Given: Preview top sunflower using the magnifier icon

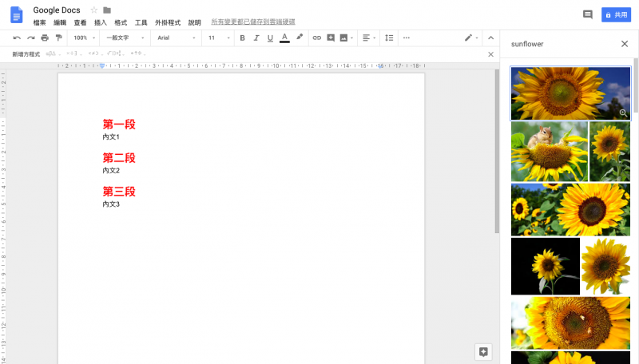Looking at the screenshot, I should [x=623, y=113].
